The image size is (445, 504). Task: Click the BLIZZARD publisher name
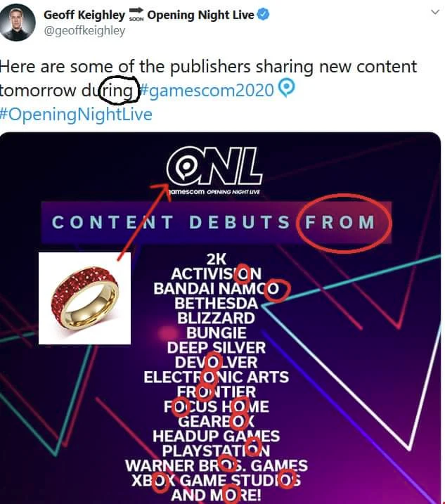pos(217,318)
